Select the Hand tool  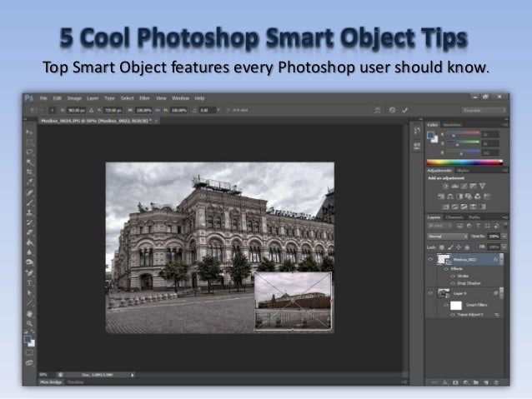pyautogui.click(x=29, y=314)
